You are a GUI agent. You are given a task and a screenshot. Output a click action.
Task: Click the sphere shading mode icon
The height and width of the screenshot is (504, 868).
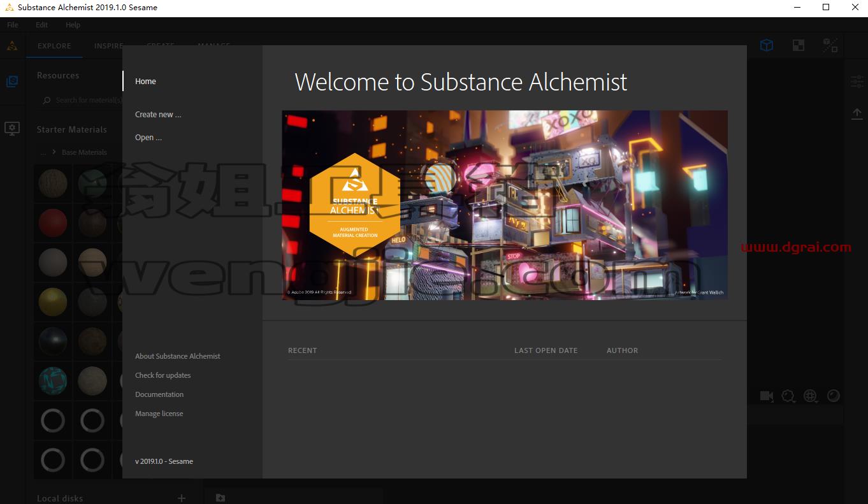click(833, 396)
